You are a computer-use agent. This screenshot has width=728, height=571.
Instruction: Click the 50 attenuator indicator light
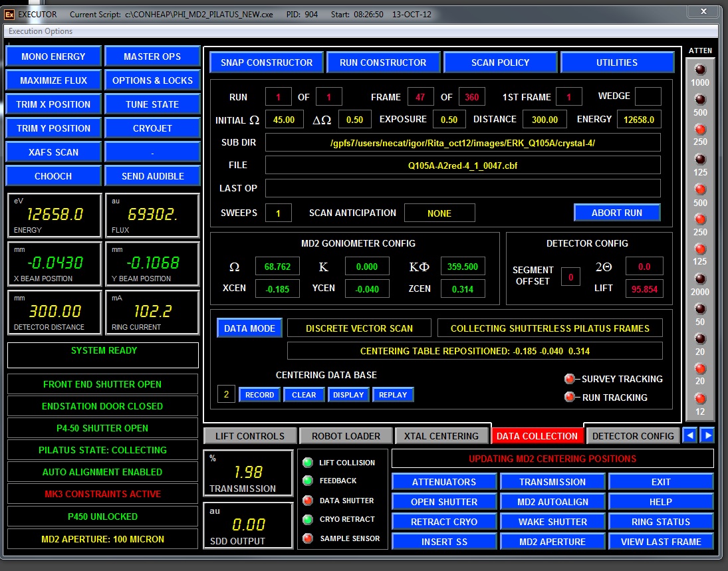tap(700, 309)
